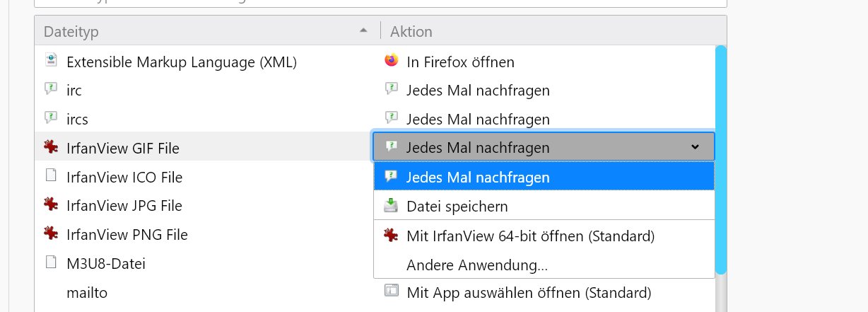This screenshot has height=312, width=868.
Task: Select Mit IrfanView 64-bit öffnen (Standard)
Action: pyautogui.click(x=530, y=236)
